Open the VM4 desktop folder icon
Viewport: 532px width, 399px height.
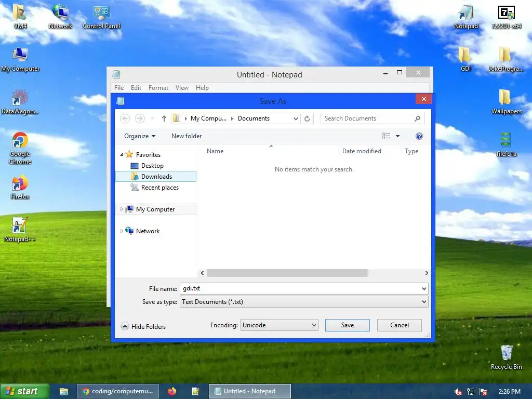coord(20,16)
